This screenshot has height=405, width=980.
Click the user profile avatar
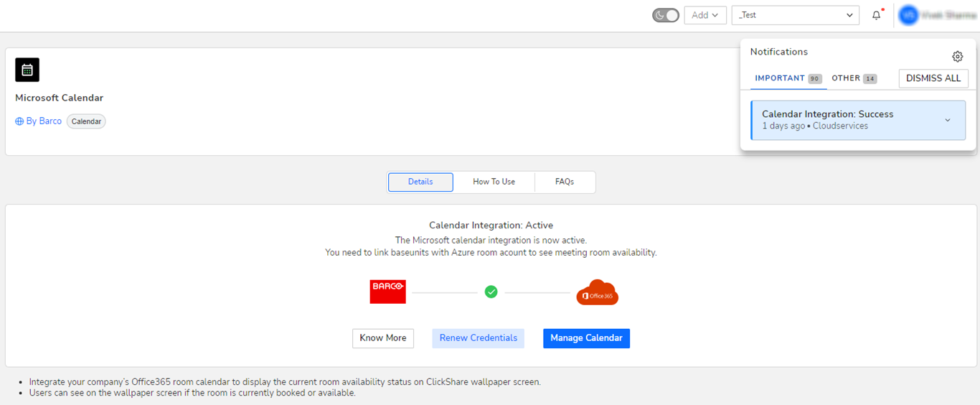[x=909, y=15]
